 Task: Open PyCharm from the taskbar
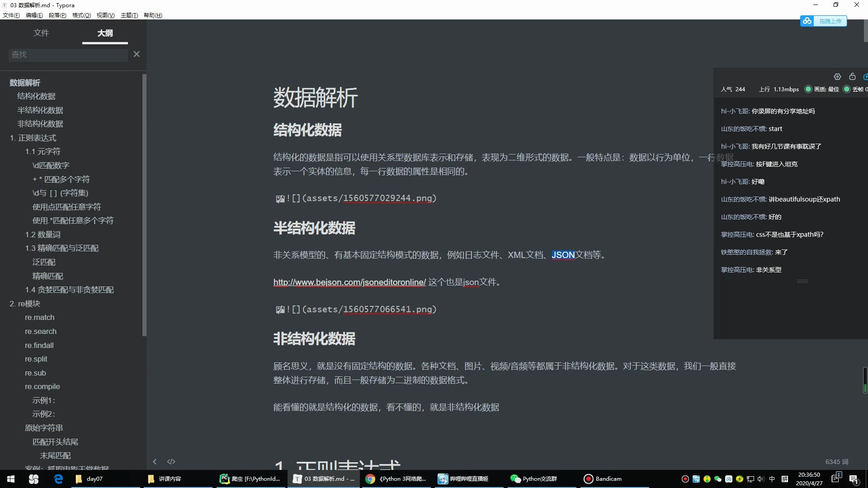click(x=250, y=479)
